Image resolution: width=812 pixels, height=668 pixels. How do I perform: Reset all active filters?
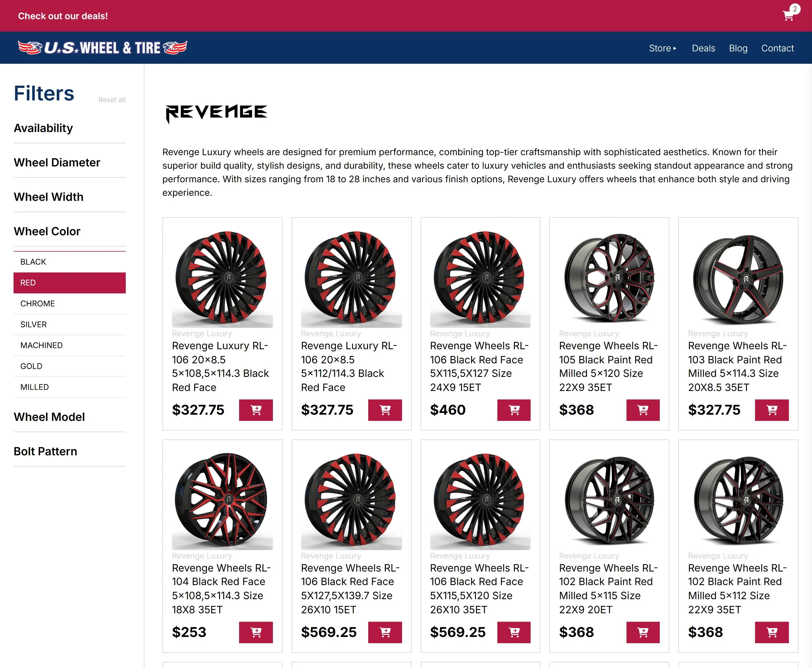[112, 99]
